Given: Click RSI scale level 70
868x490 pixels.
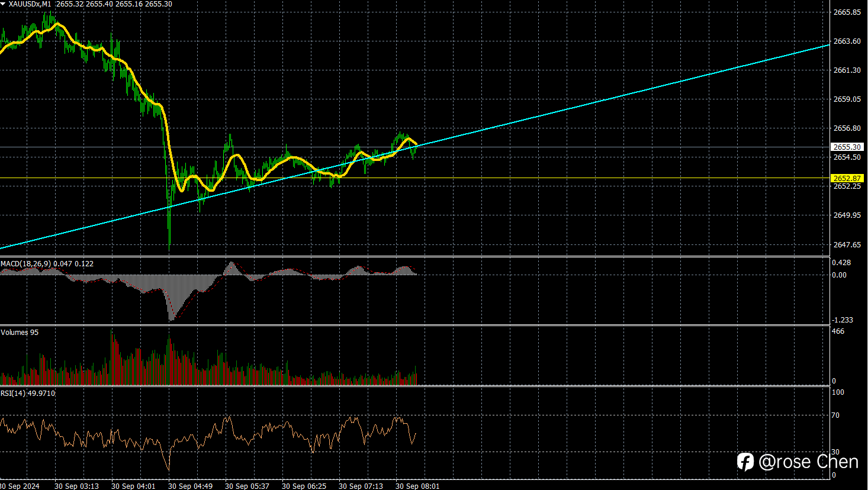Looking at the screenshot, I should pyautogui.click(x=836, y=415).
